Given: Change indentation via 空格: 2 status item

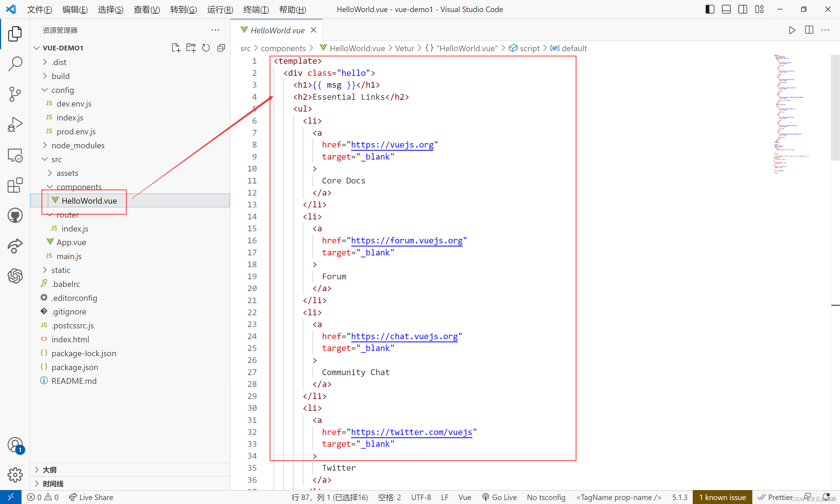Looking at the screenshot, I should tap(390, 497).
